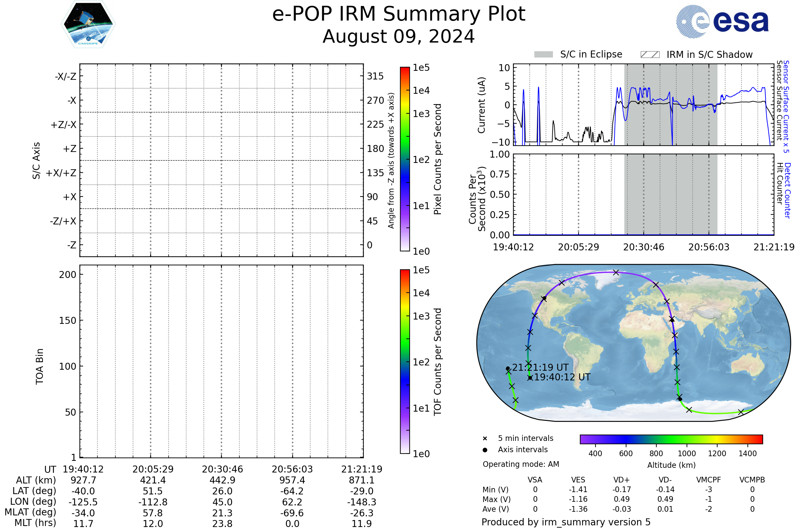This screenshot has height=532, width=798.
Task: Click the ESA logo
Action: [x=723, y=21]
